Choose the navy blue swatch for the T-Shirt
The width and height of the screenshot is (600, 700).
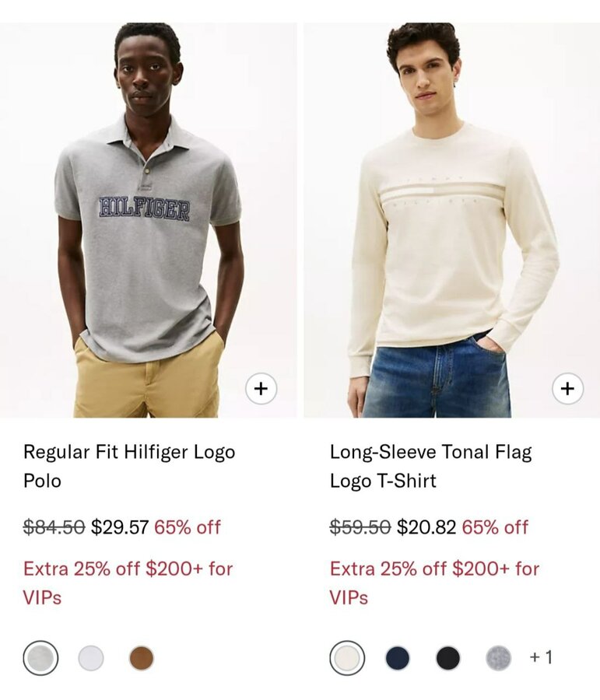pos(397,657)
